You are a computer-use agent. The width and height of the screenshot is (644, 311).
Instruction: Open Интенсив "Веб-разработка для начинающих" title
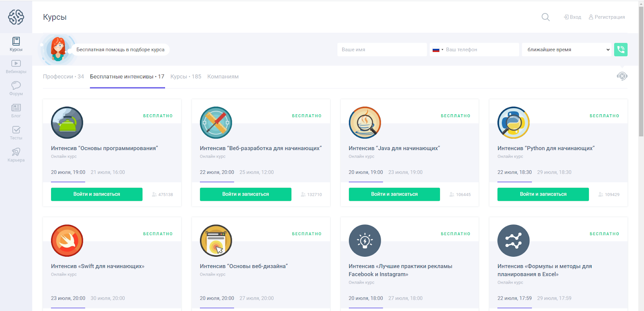coord(261,148)
